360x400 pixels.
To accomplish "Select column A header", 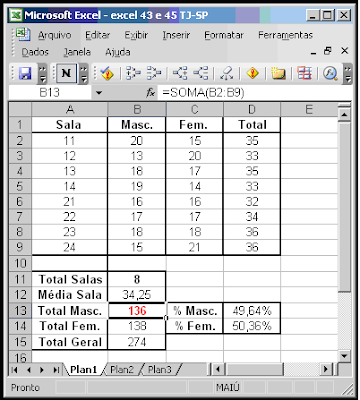I will pos(70,109).
